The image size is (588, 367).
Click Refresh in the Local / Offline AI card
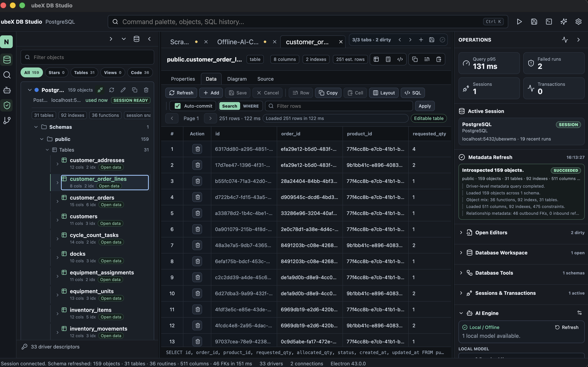[x=567, y=327]
